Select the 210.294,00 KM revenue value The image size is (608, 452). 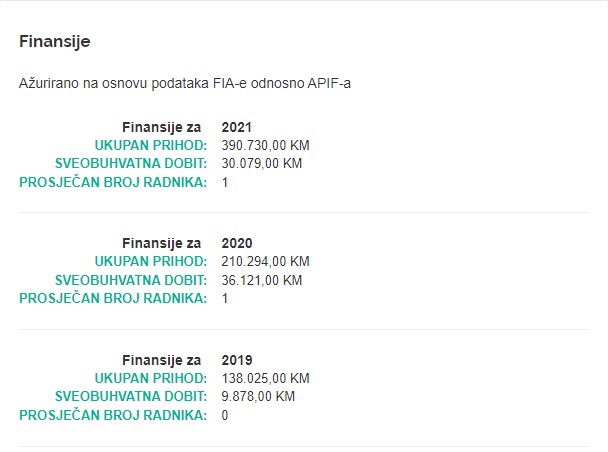(266, 261)
